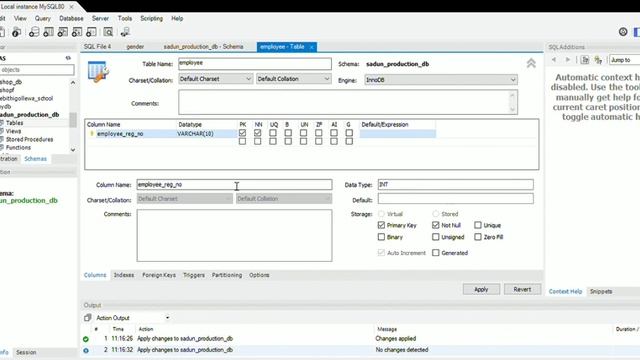The height and width of the screenshot is (360, 640).
Task: Open the Database menu
Action: click(71, 18)
